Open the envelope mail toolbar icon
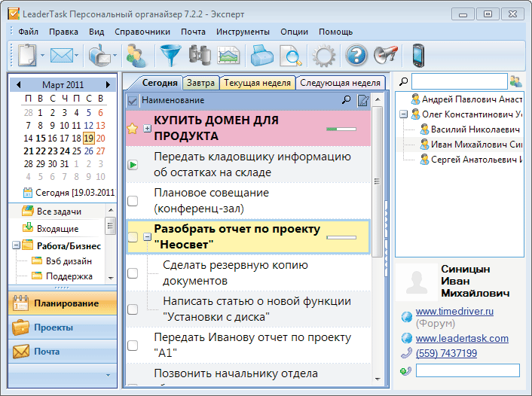This screenshot has height=396, width=532. click(x=61, y=55)
